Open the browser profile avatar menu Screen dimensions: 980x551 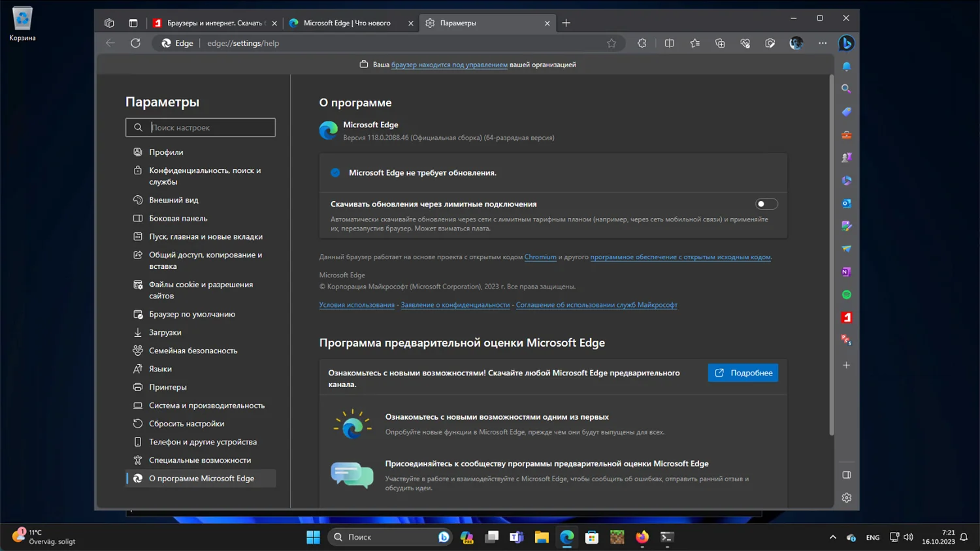point(796,43)
